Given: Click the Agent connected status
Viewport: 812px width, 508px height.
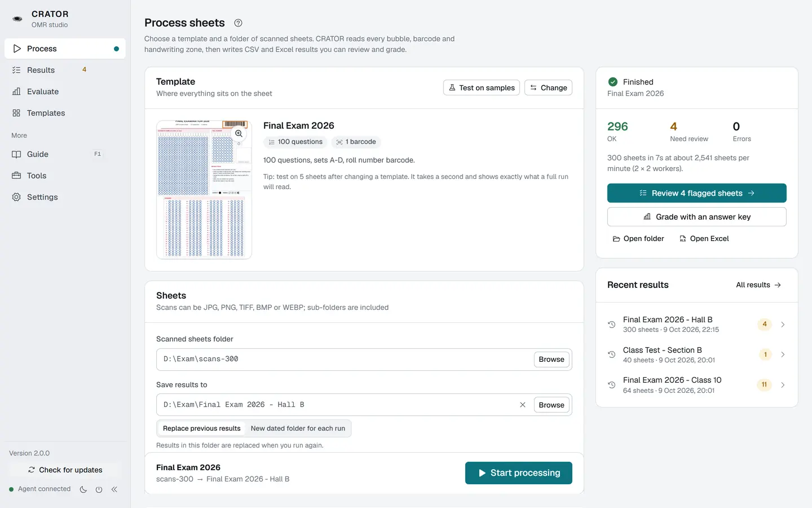Looking at the screenshot, I should tap(40, 489).
